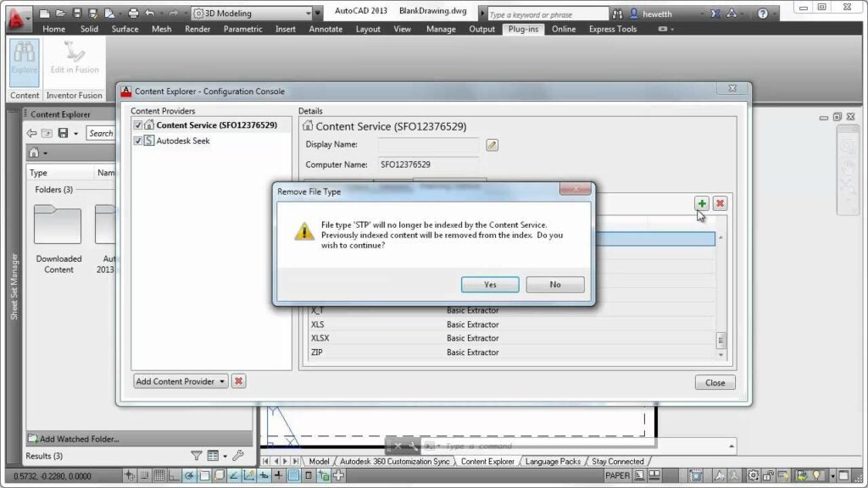Open the 3D Modeling workspace dropdown
The width and height of the screenshot is (868, 488).
[309, 14]
